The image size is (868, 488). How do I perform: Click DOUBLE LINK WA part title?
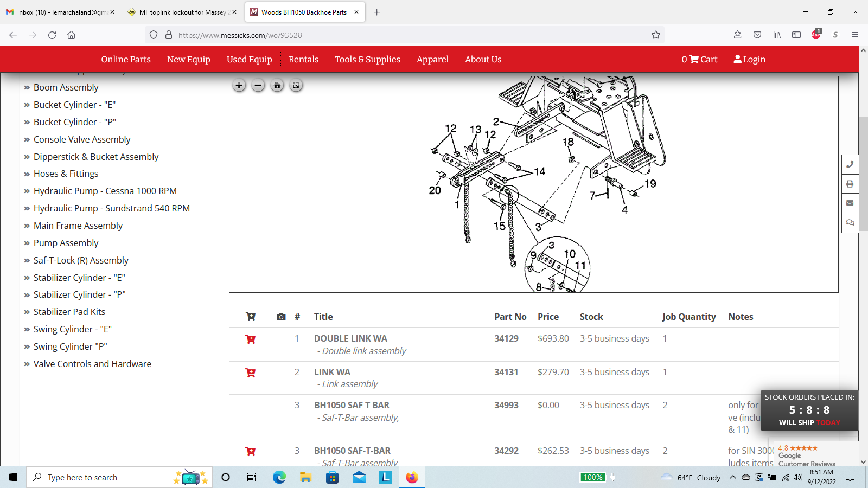350,338
